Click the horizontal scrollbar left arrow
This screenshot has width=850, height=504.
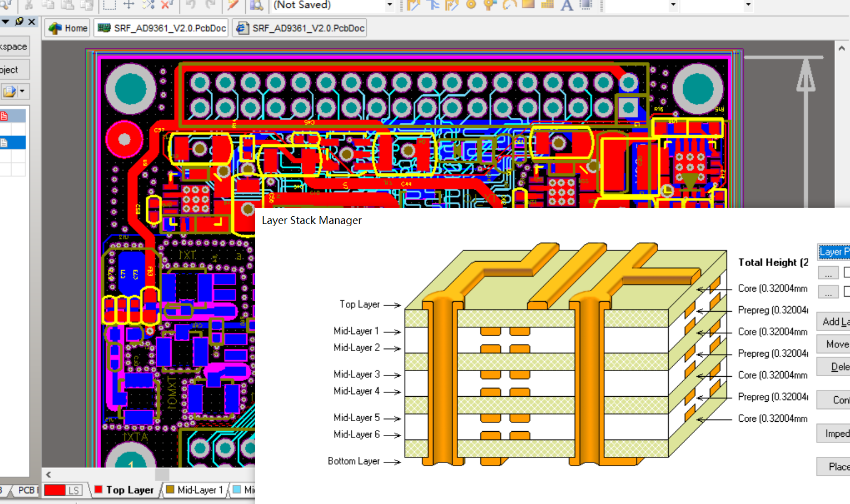click(49, 475)
